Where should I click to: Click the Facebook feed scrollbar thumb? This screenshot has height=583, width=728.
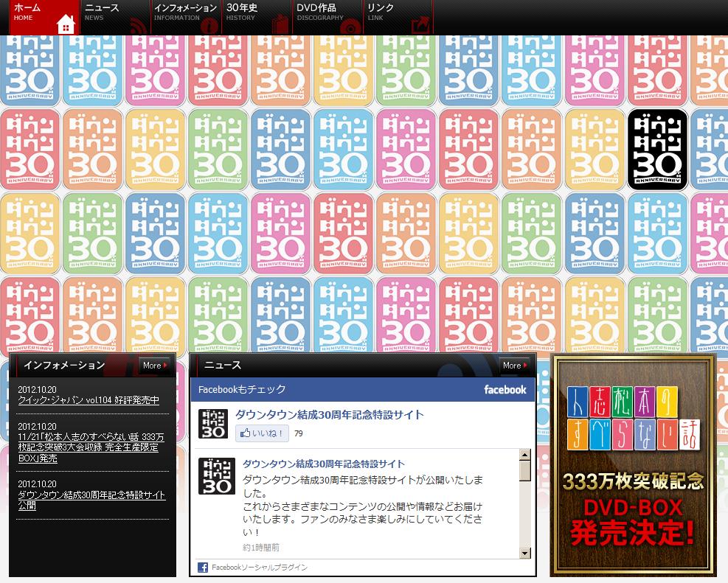(x=524, y=471)
